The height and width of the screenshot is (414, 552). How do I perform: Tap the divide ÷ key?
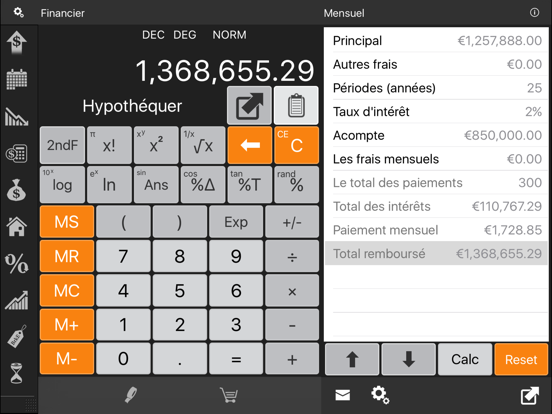point(292,256)
